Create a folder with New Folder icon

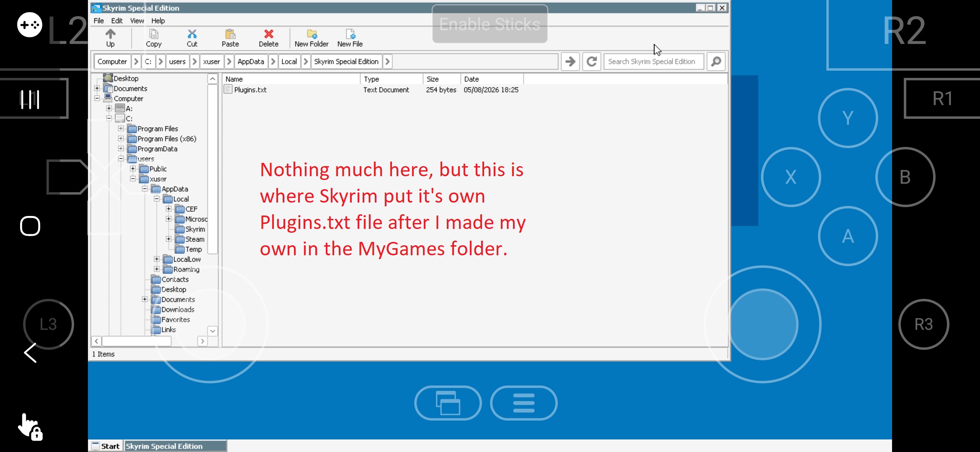tap(312, 34)
